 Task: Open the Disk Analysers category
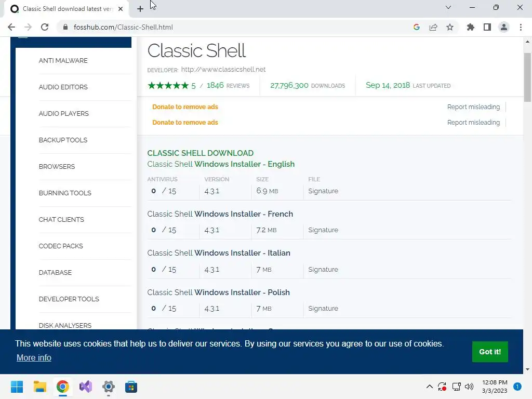tap(65, 325)
